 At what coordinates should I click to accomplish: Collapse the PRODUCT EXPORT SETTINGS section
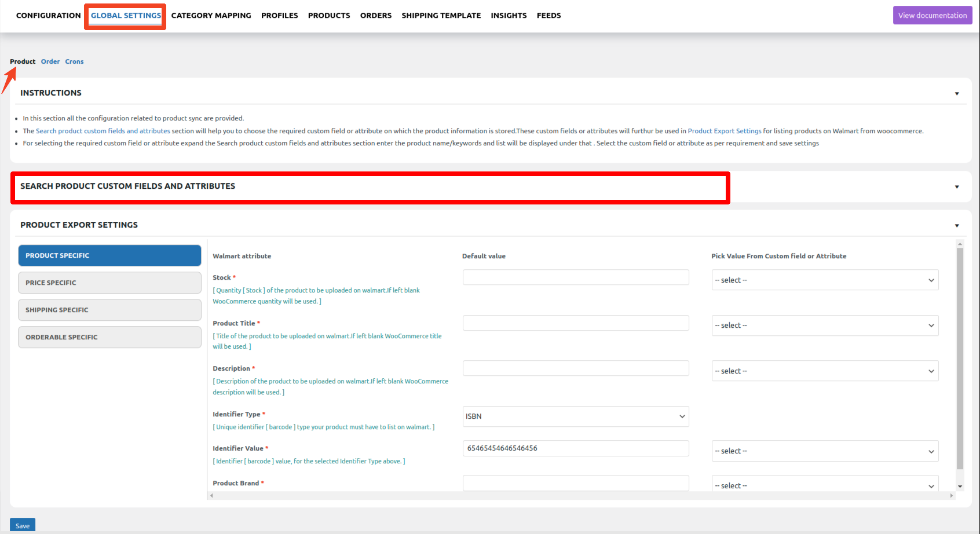coord(956,225)
